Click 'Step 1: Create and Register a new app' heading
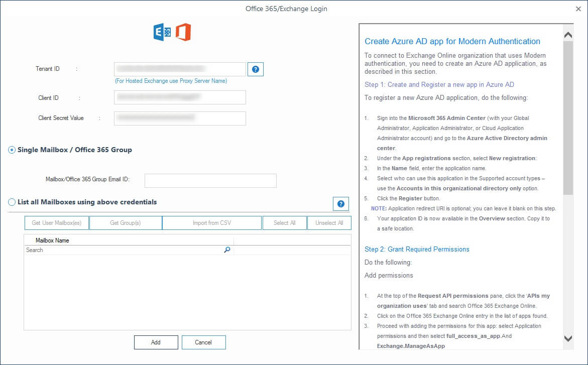Viewport: 588px width, 365px height. [x=439, y=85]
